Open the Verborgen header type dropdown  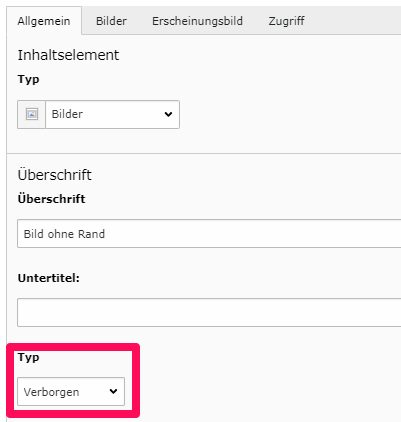[x=71, y=392]
